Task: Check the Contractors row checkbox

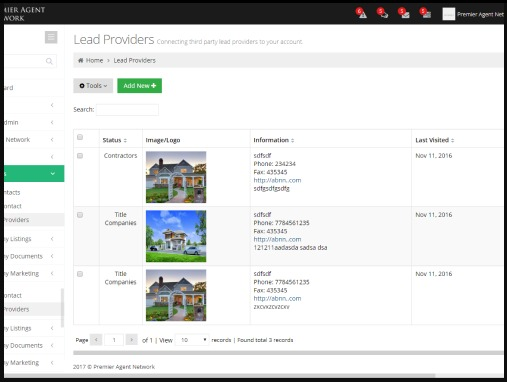Action: 80,156
